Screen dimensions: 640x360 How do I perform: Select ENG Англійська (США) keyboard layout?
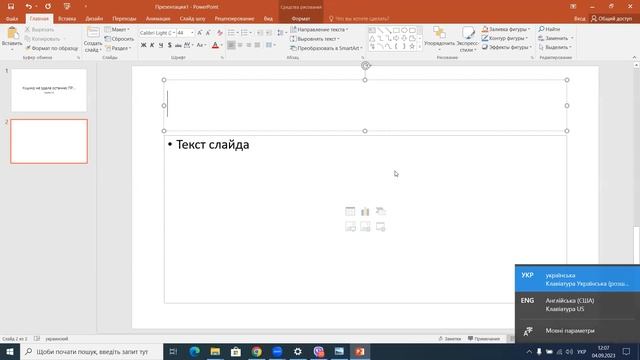pyautogui.click(x=577, y=305)
